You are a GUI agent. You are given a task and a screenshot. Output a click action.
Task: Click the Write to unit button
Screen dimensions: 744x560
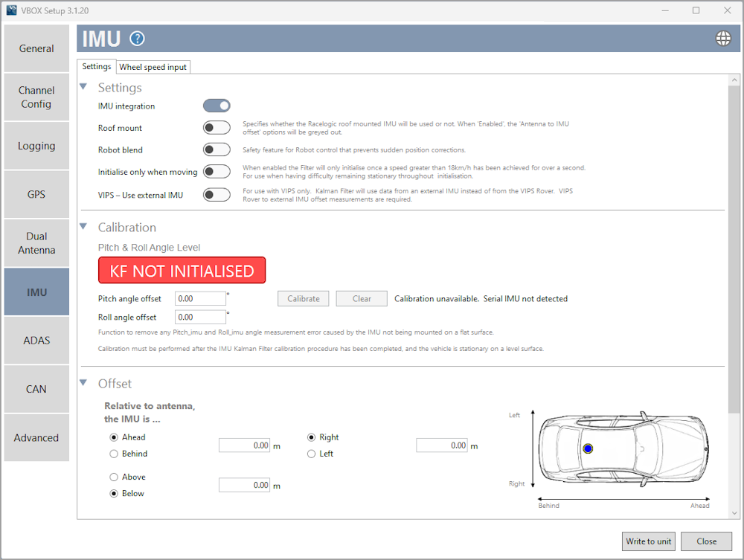click(648, 541)
